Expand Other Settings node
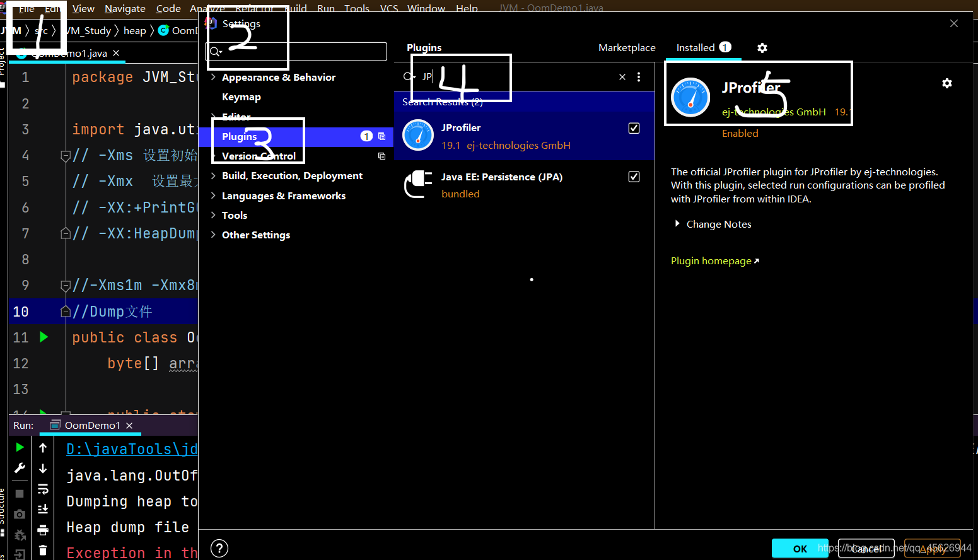Screen dimensions: 978x560 [x=213, y=235]
